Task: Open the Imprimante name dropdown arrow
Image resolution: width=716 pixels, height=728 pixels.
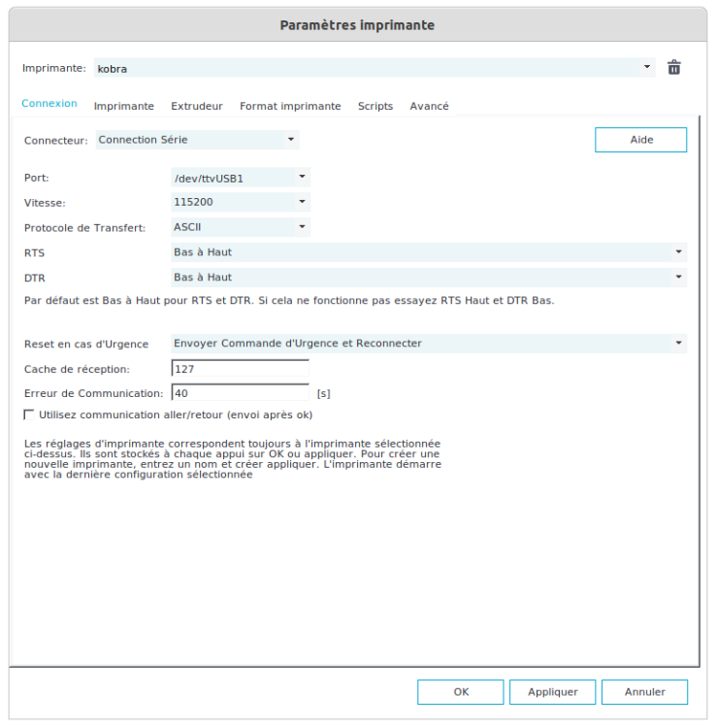Action: (647, 67)
